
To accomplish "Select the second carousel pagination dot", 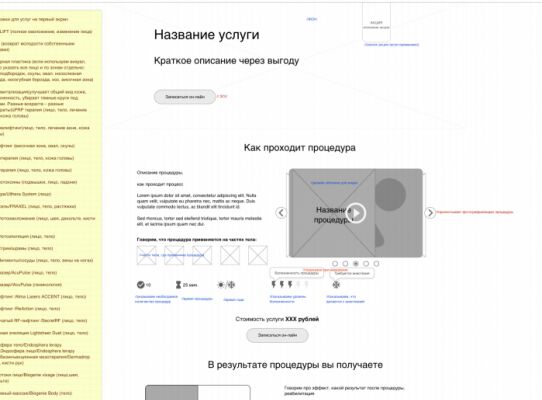I will pos(345,264).
